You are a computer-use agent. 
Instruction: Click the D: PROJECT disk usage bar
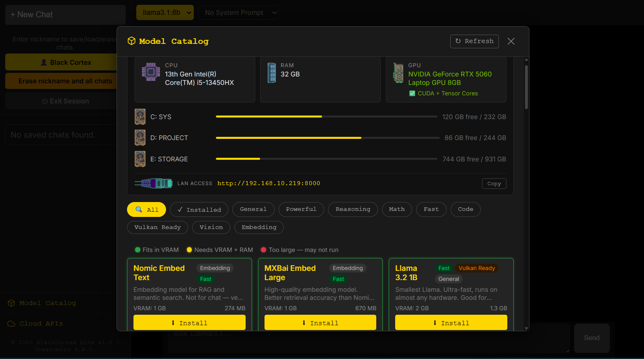point(327,138)
